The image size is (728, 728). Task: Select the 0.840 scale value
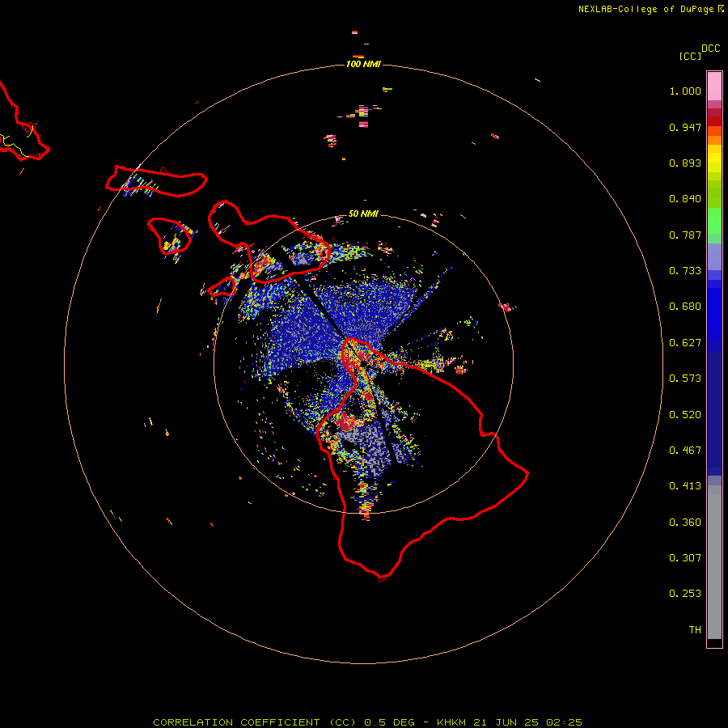[685, 199]
